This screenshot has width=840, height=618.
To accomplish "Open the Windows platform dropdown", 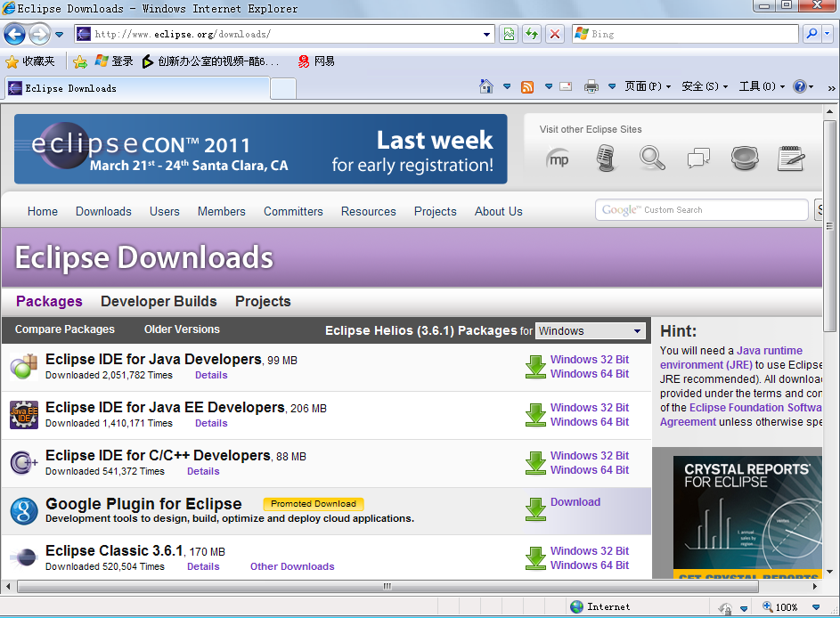I will 591,331.
